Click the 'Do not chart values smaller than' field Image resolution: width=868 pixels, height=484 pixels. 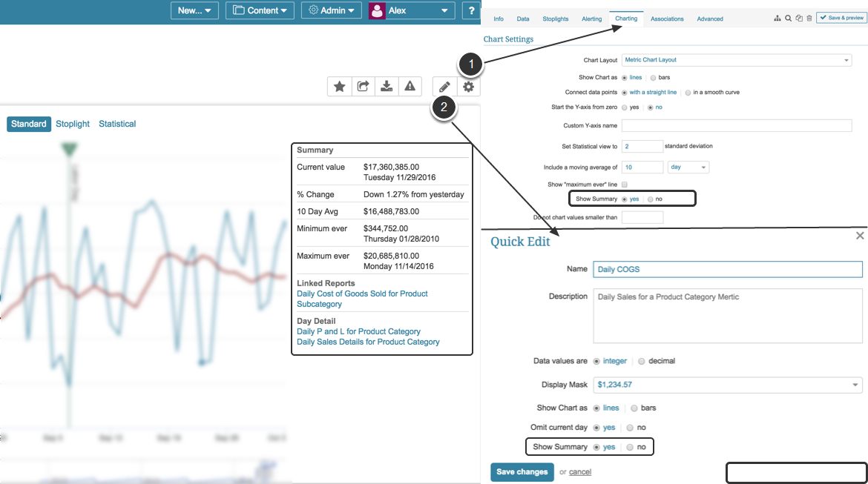[642, 217]
